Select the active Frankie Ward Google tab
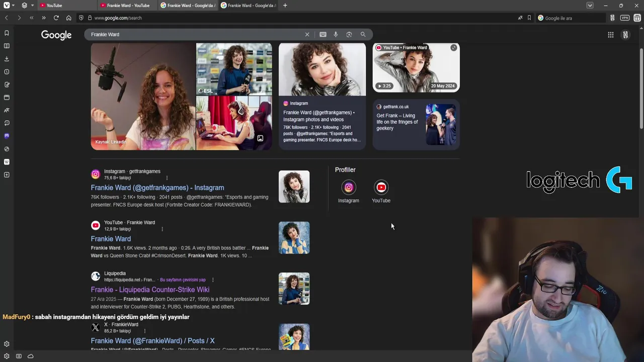Viewport: 644px width, 362px height. click(248, 6)
